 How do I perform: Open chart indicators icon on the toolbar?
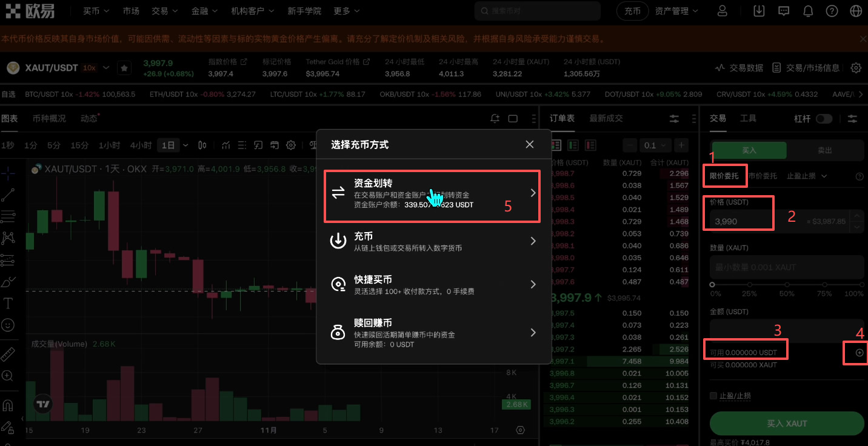(x=225, y=145)
